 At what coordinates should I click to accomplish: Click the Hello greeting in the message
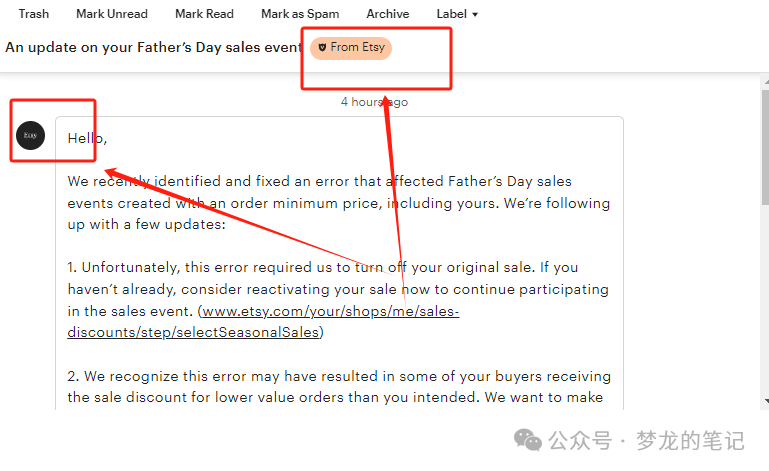coord(87,138)
